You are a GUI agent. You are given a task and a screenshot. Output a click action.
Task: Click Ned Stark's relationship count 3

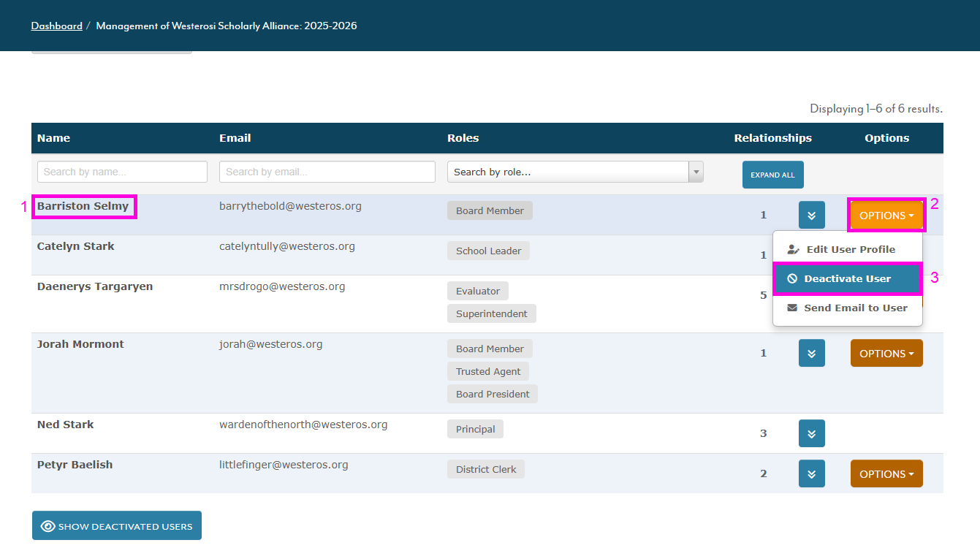[764, 433]
